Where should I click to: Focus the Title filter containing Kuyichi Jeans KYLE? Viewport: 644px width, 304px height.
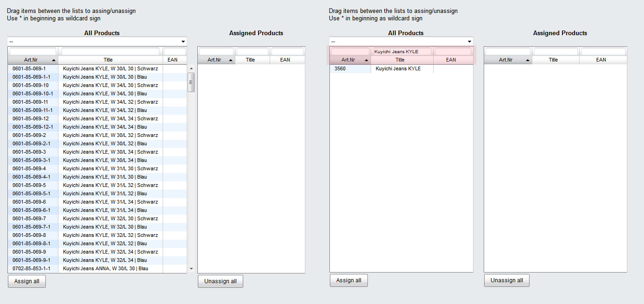[x=402, y=51]
